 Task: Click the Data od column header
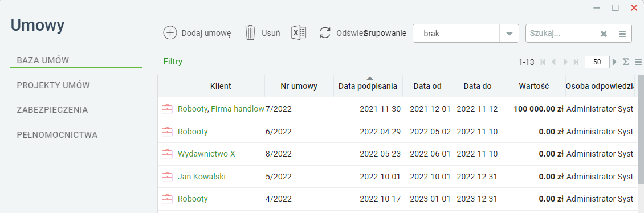(x=427, y=86)
